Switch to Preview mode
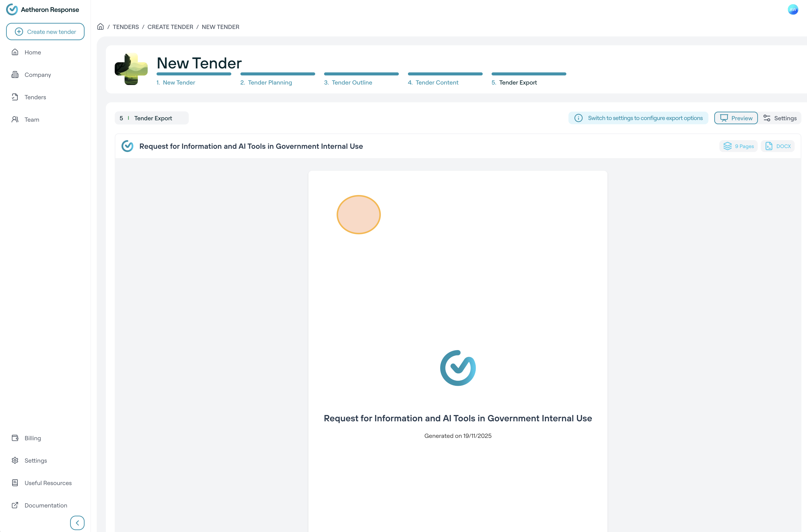 point(736,118)
